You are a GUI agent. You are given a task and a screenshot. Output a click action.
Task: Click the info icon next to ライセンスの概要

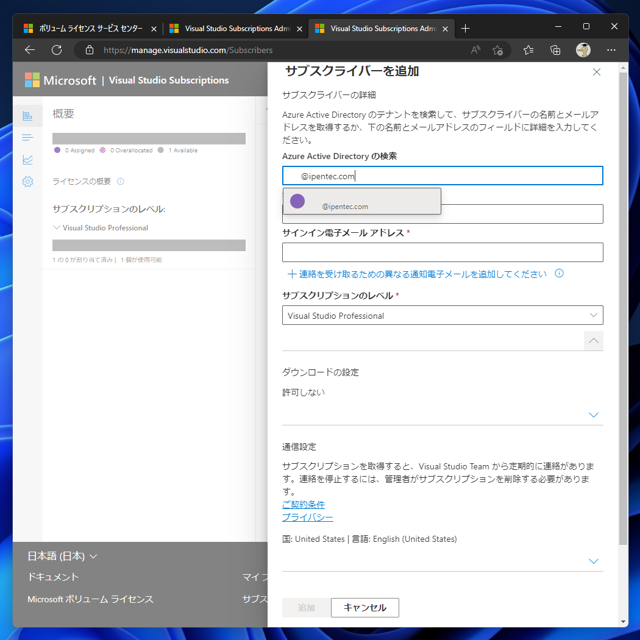(x=120, y=182)
